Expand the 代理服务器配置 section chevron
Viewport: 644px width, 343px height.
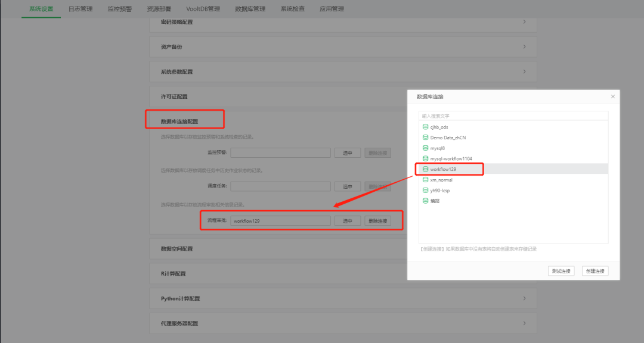(x=525, y=323)
